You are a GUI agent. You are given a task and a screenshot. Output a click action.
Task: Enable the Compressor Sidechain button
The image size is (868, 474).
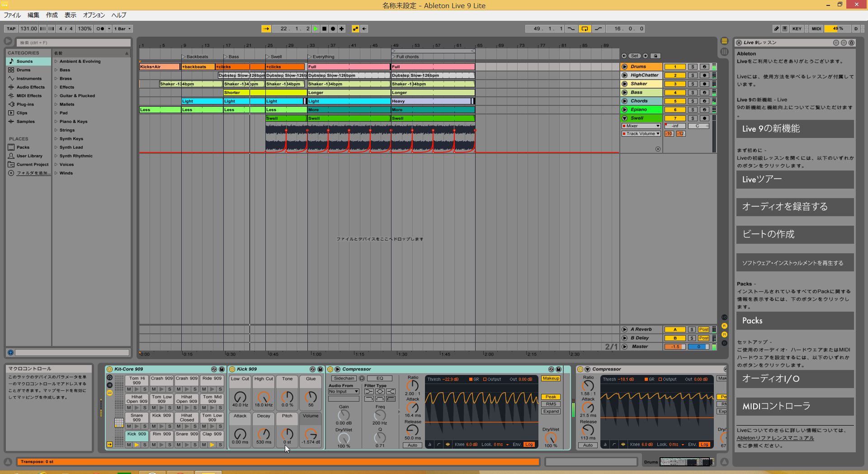tap(344, 378)
